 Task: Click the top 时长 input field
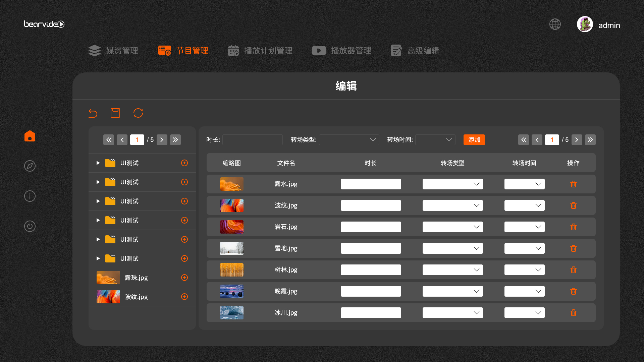253,140
